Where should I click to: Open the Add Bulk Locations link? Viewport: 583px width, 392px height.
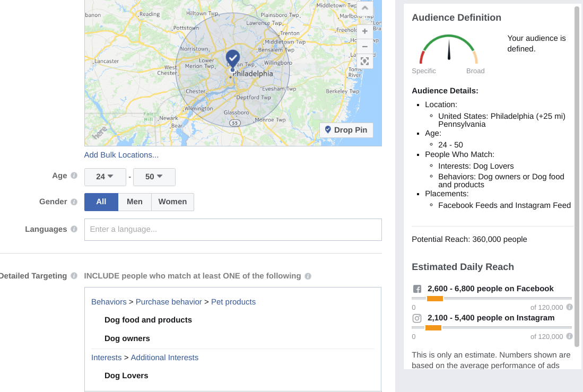121,154
